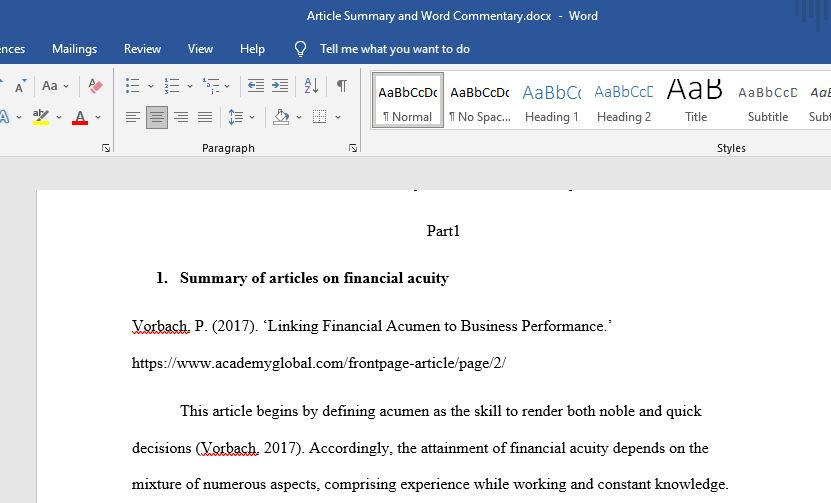This screenshot has height=503, width=831.
Task: Click the academyglobal.com URL line
Action: click(x=319, y=363)
